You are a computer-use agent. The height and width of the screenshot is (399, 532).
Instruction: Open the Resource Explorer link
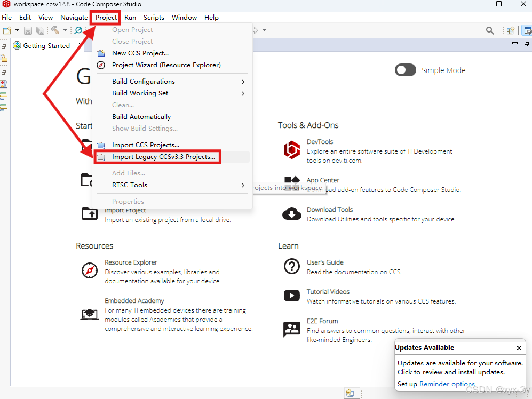point(131,262)
